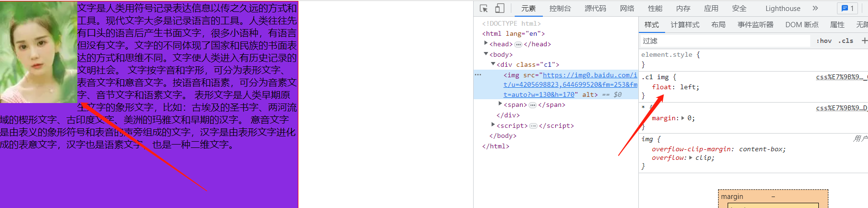The image size is (868, 208).
Task: Click the plus icon to add a new style rule
Action: tap(864, 41)
